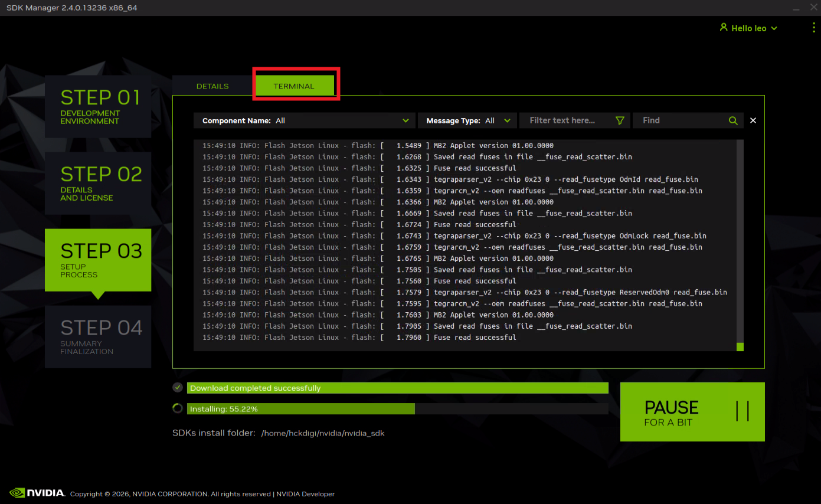Select the log line numbered 1.7595
This screenshot has height=504, width=821.
coord(452,303)
